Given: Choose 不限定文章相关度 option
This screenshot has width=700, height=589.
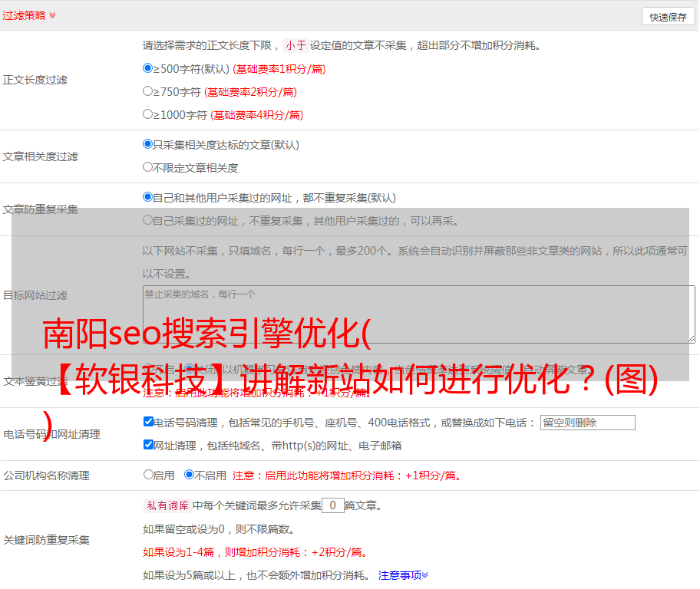Looking at the screenshot, I should pyautogui.click(x=148, y=167).
